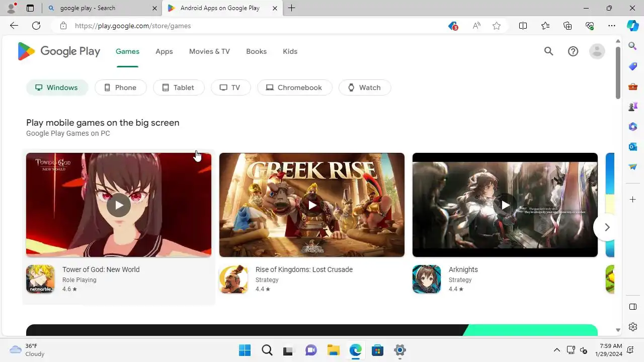Viewport: 644px width, 362px height.
Task: Open browser Collections
Action: [x=568, y=26]
